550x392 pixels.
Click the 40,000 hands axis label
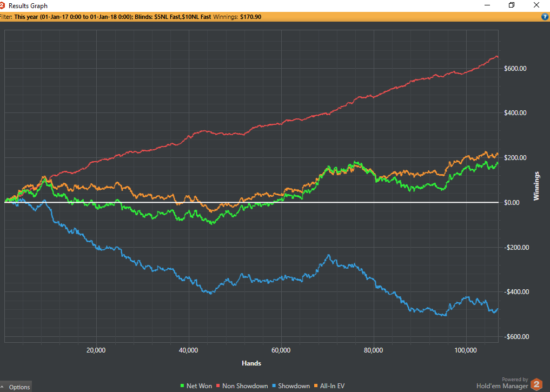188,350
